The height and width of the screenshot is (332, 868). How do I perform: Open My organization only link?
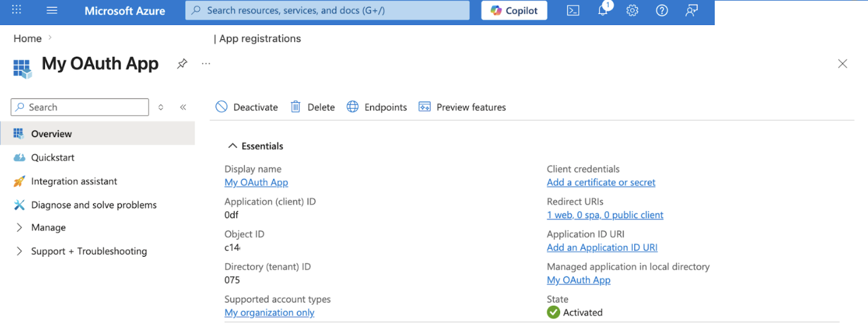(x=270, y=313)
